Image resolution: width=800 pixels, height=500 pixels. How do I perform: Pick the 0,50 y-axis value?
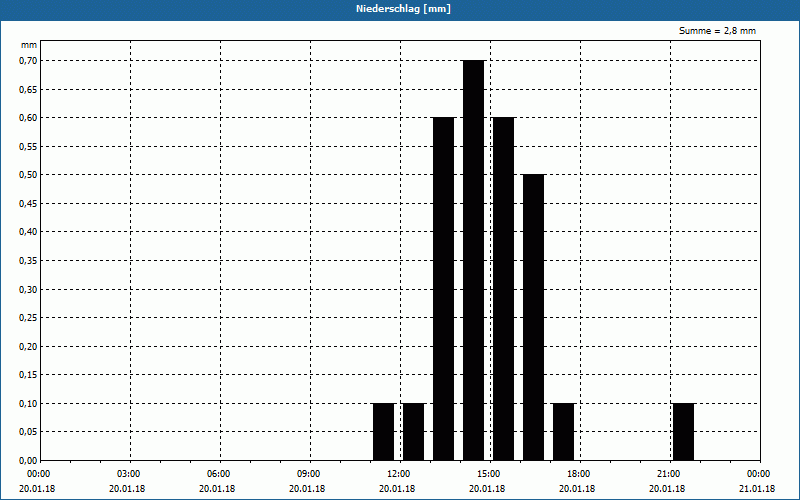point(28,175)
